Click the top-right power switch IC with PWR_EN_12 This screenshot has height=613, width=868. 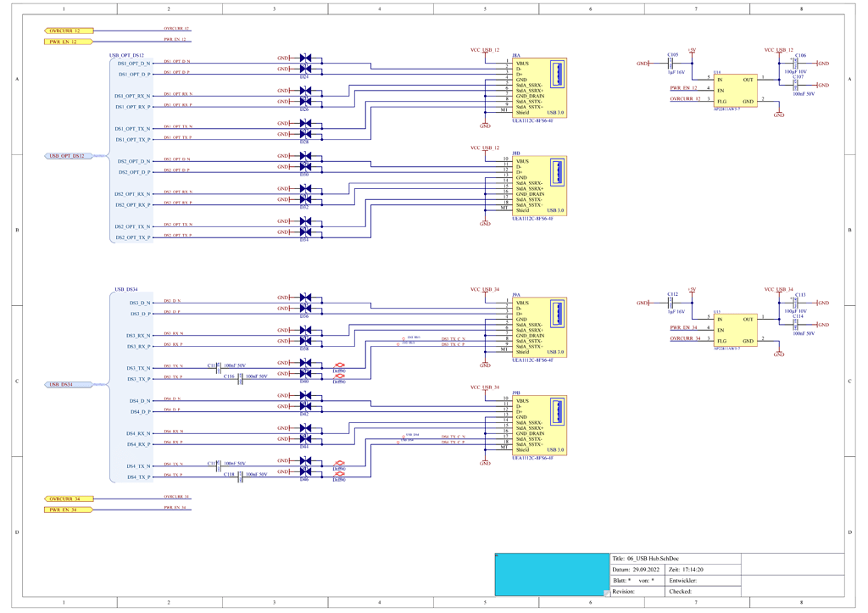coord(735,91)
